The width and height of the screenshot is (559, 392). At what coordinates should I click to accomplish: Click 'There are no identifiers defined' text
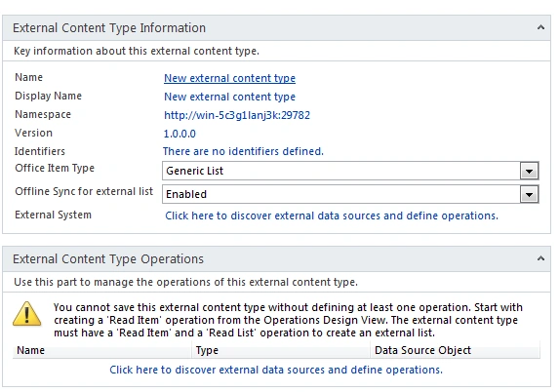[243, 151]
